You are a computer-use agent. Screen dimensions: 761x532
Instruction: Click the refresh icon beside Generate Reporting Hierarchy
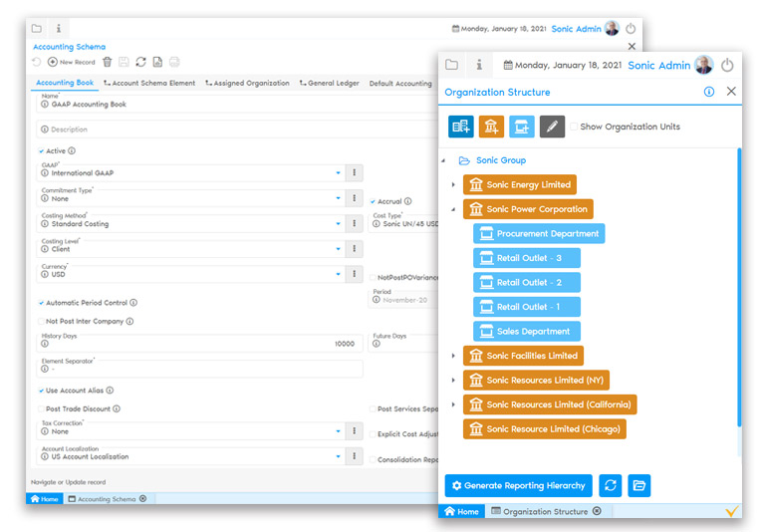pyautogui.click(x=610, y=485)
